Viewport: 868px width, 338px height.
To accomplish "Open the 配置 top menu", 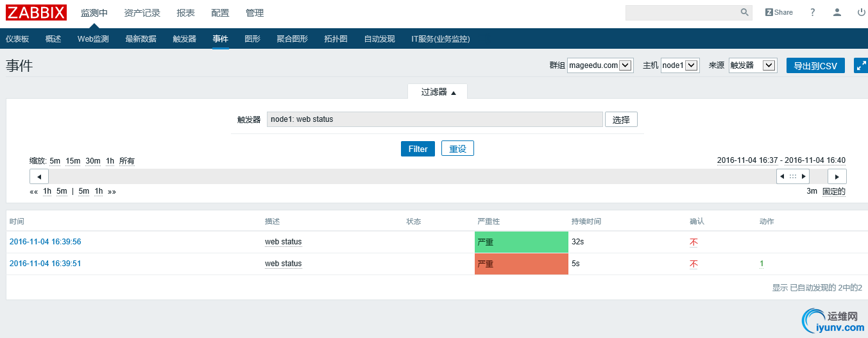I will coord(220,13).
